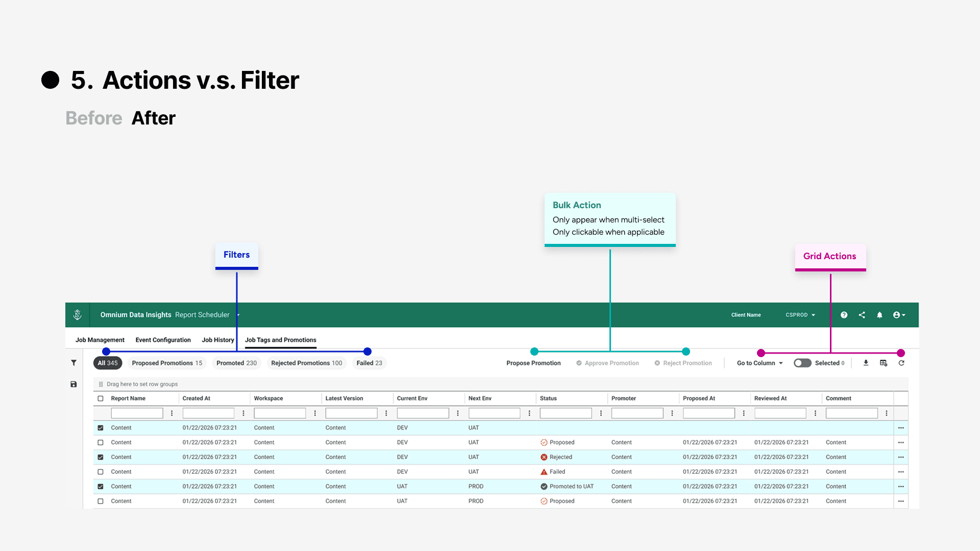Toggle the Selected switch

[x=802, y=363]
